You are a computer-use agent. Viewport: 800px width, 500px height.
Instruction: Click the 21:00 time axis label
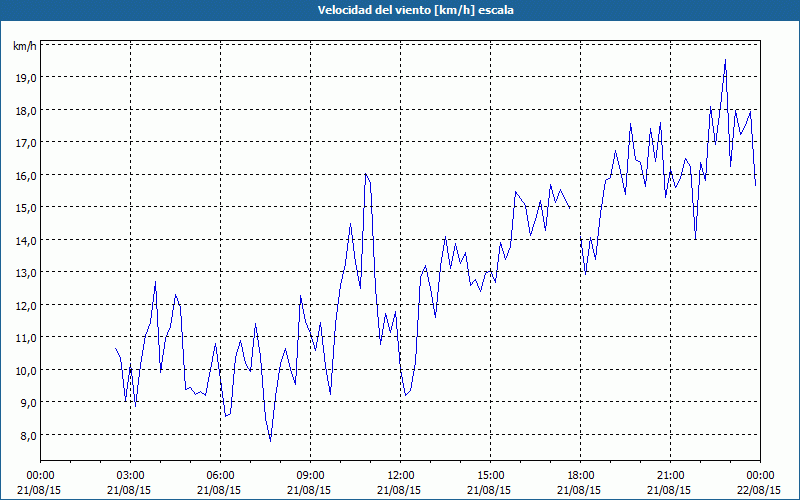click(670, 476)
